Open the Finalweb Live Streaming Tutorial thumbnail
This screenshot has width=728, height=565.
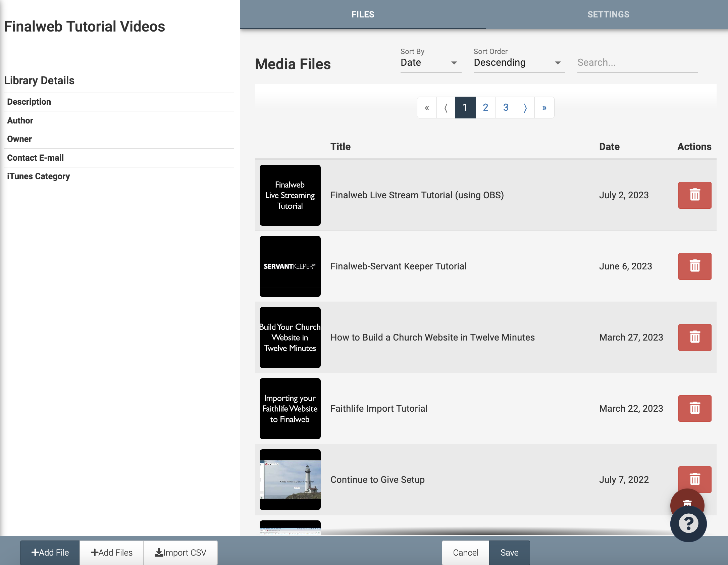point(290,195)
